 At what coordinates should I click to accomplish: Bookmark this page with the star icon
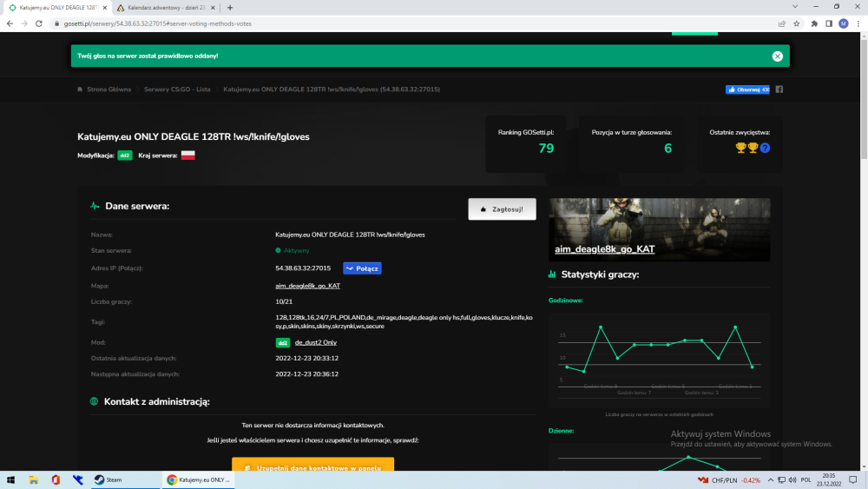[797, 23]
